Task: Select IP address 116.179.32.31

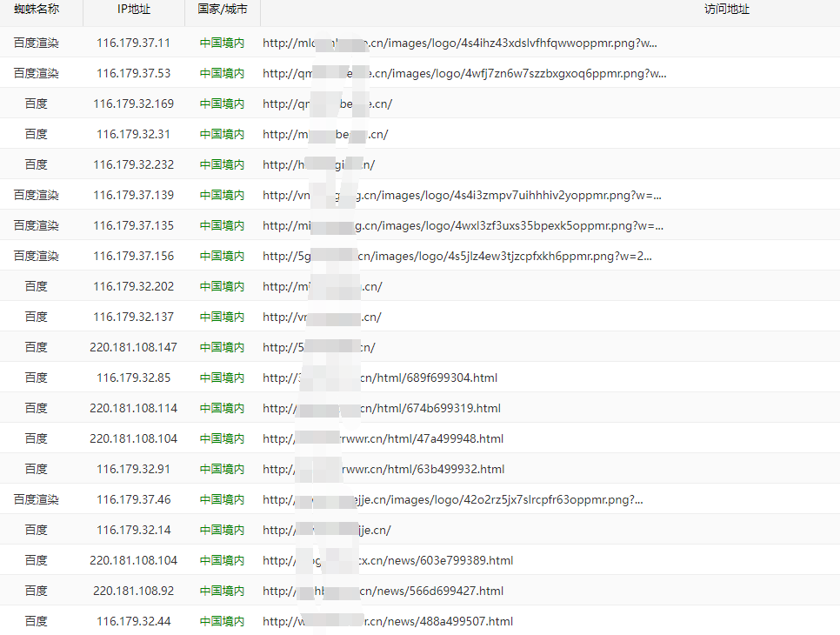Action: tap(133, 134)
